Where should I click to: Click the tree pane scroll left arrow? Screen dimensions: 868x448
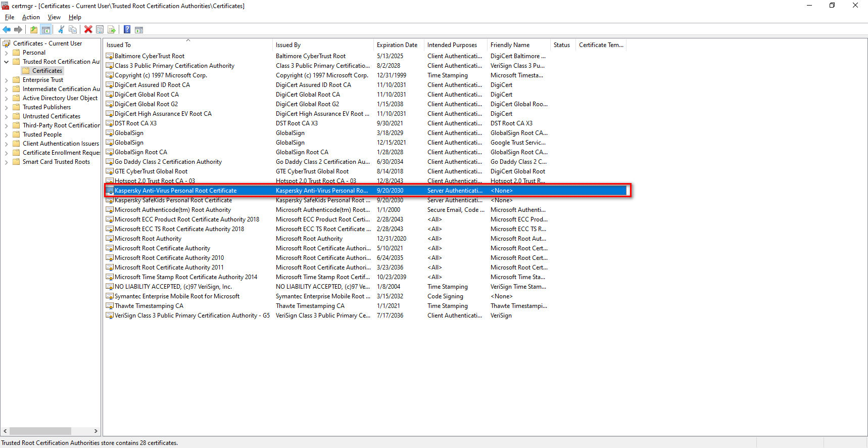tap(5, 431)
